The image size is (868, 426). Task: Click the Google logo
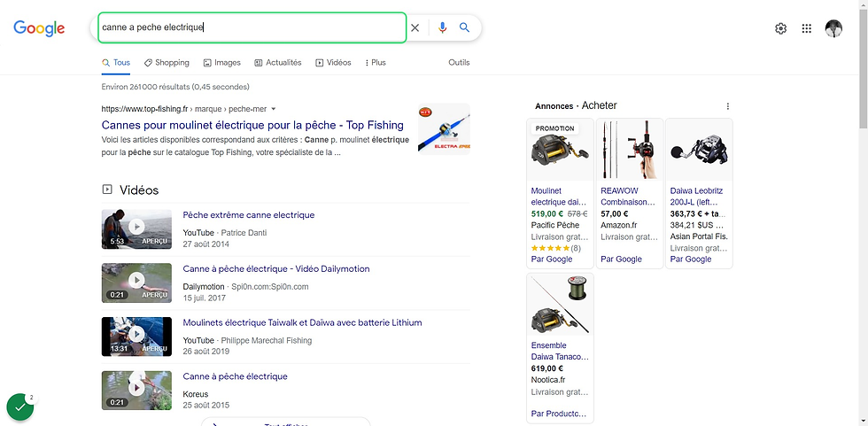click(x=39, y=28)
